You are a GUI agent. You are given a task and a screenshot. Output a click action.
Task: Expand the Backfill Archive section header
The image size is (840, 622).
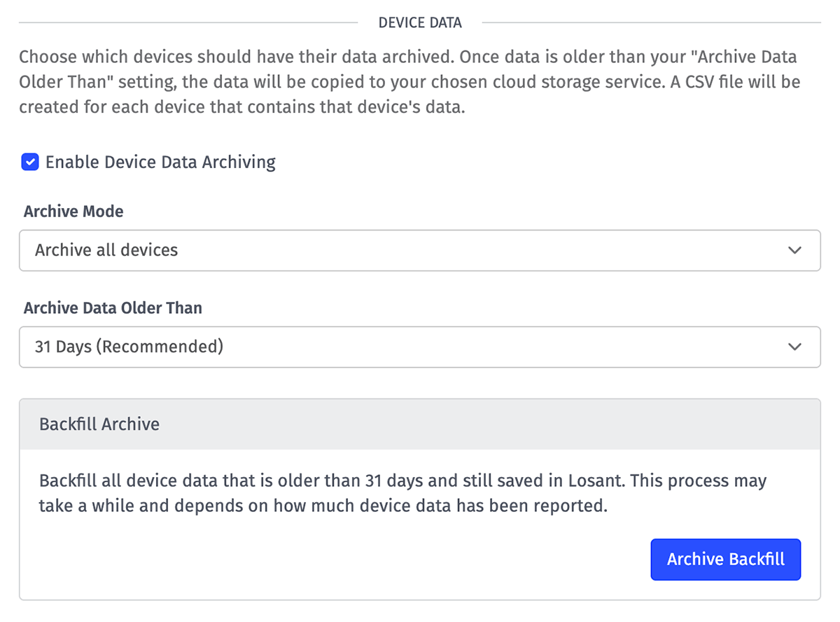pos(100,424)
